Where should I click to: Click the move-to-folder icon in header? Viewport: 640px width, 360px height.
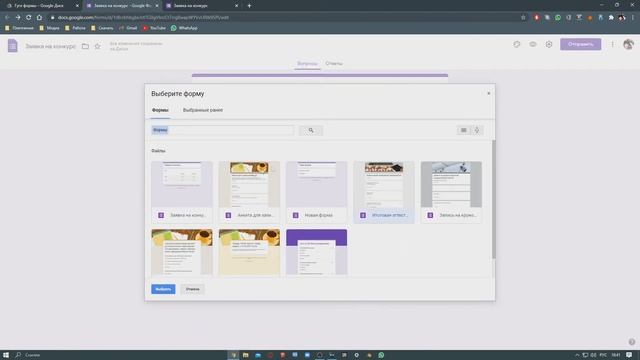click(x=85, y=46)
